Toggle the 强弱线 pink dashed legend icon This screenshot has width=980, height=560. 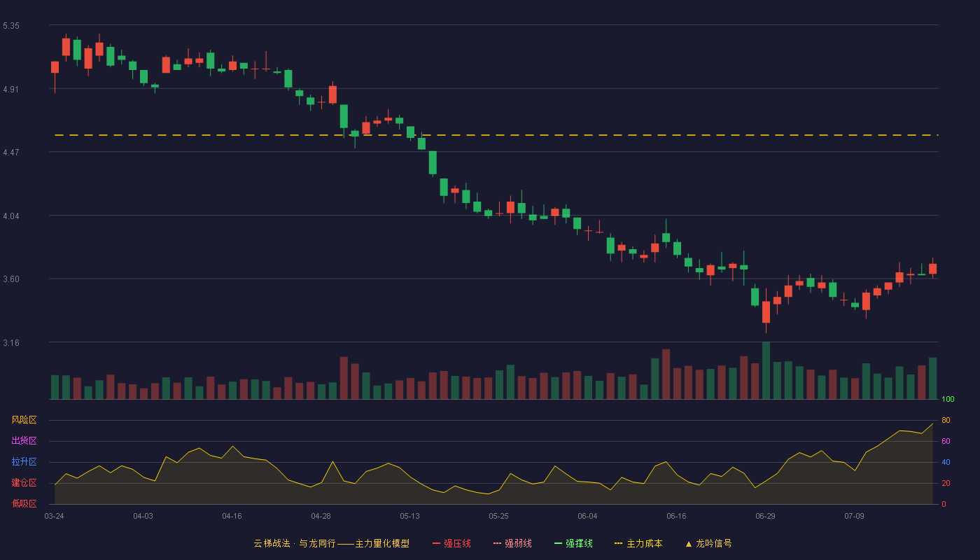pyautogui.click(x=497, y=543)
